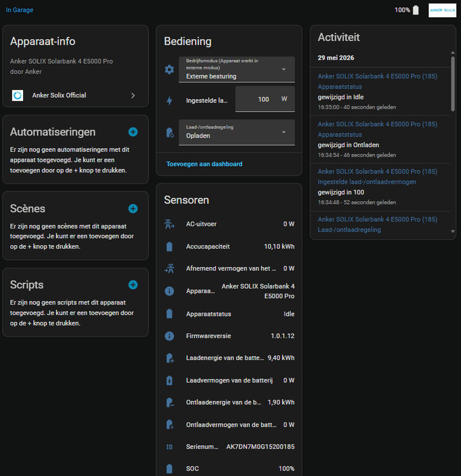This screenshot has height=476, width=461.
Task: Open the Anker Solix Official integration chevron
Action: 133,95
